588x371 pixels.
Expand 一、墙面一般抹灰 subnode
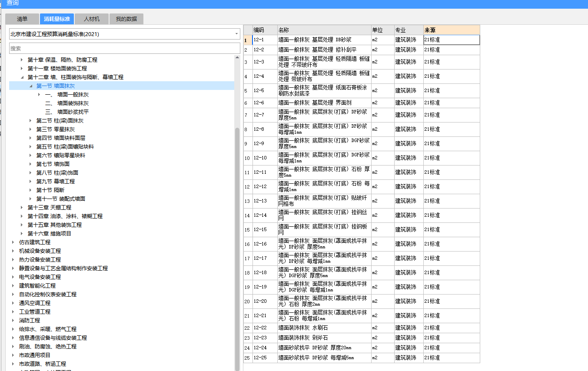point(39,95)
